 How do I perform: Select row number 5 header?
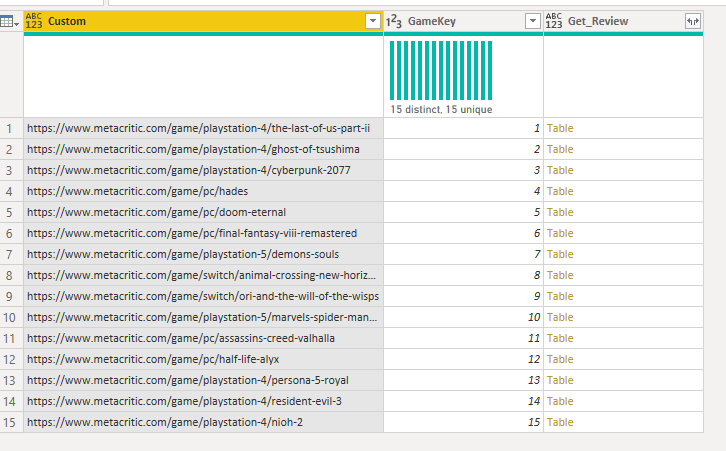click(x=11, y=212)
